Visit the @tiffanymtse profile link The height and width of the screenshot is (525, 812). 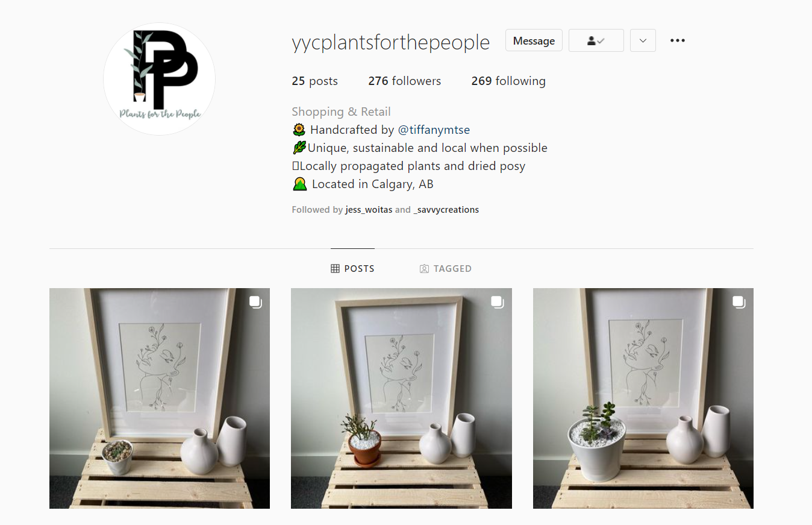point(434,130)
